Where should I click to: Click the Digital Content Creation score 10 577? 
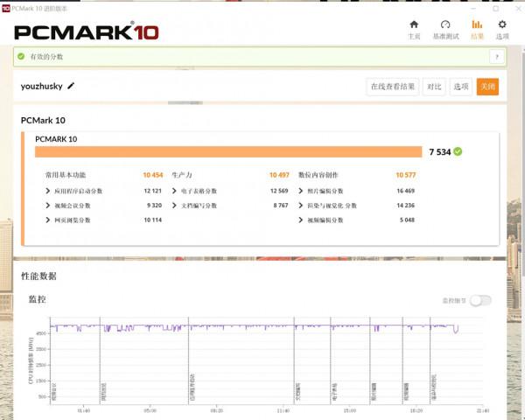(x=405, y=175)
